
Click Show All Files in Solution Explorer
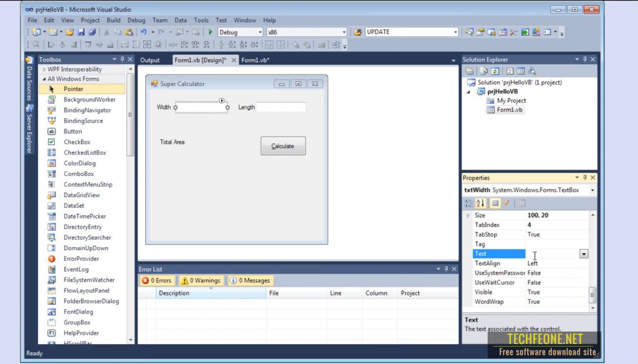[x=483, y=71]
